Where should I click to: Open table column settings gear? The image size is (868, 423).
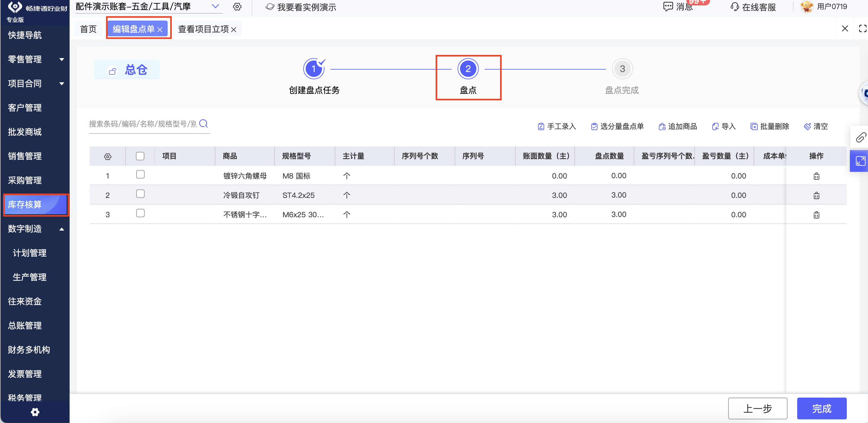(107, 156)
